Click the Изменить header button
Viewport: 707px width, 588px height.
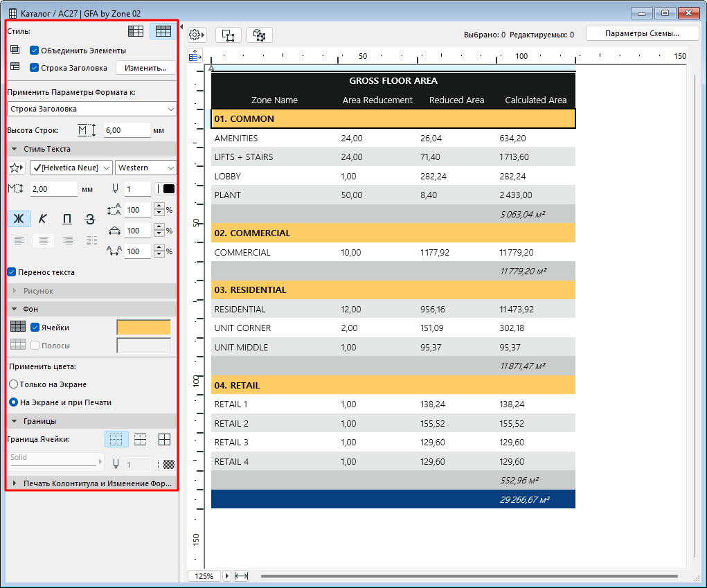[x=145, y=68]
